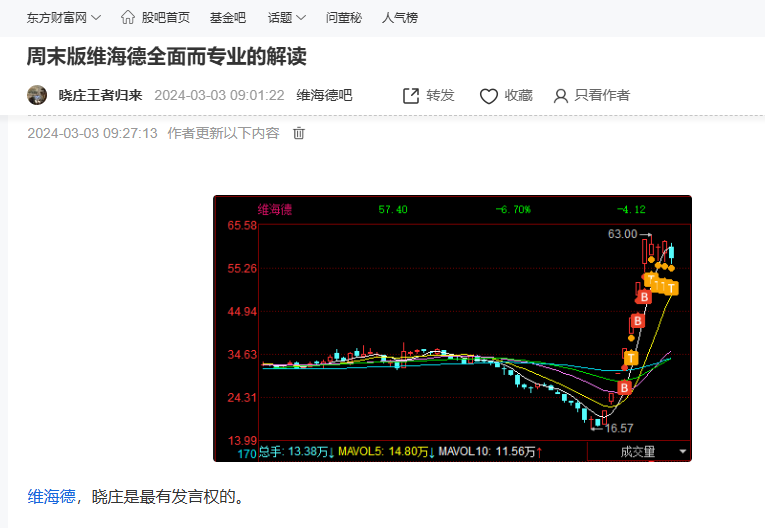Open the blue 维海德 stock link
The height and width of the screenshot is (528, 765).
pyautogui.click(x=52, y=497)
